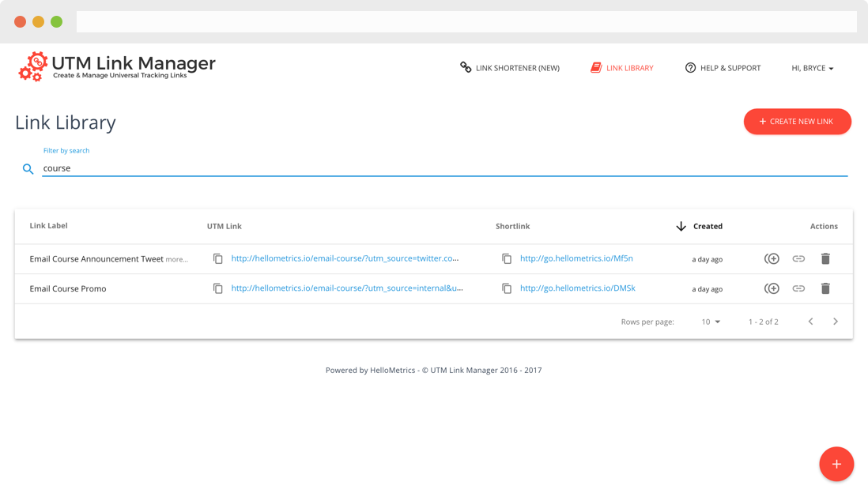
Task: Duplicate the Email Course Promo link
Action: [772, 288]
